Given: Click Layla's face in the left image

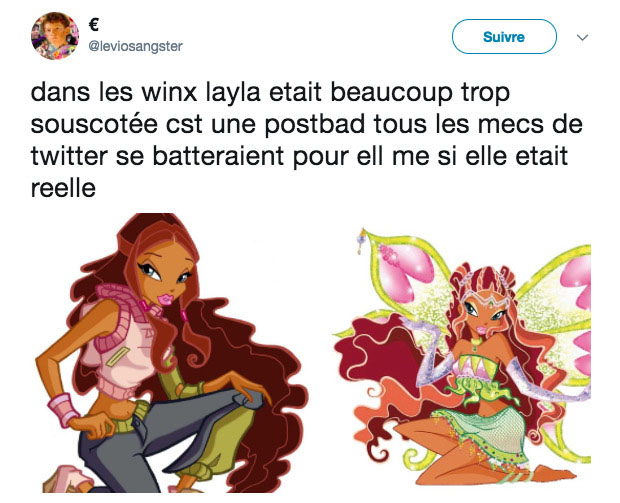Looking at the screenshot, I should [168, 277].
